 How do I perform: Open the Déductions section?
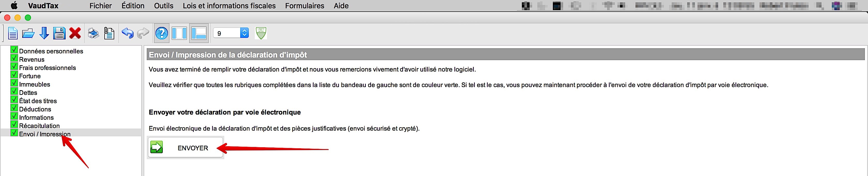35,109
